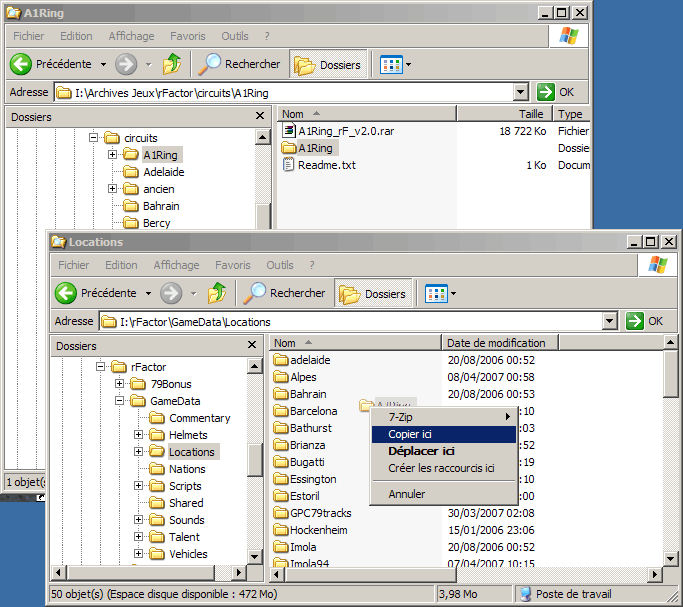The width and height of the screenshot is (683, 607).
Task: Click Rechercher magnifier in Locations window
Action: click(254, 293)
